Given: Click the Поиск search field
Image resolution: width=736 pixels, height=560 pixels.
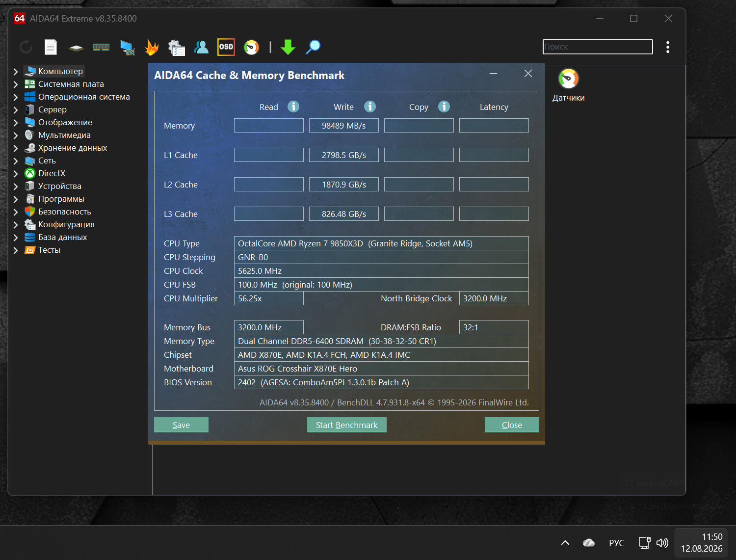Looking at the screenshot, I should [x=598, y=47].
